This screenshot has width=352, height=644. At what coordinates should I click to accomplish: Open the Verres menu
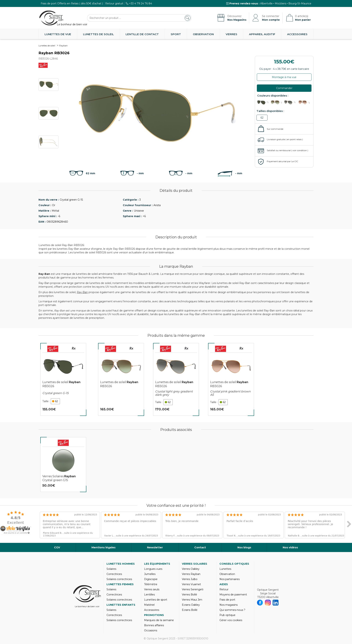(x=231, y=34)
